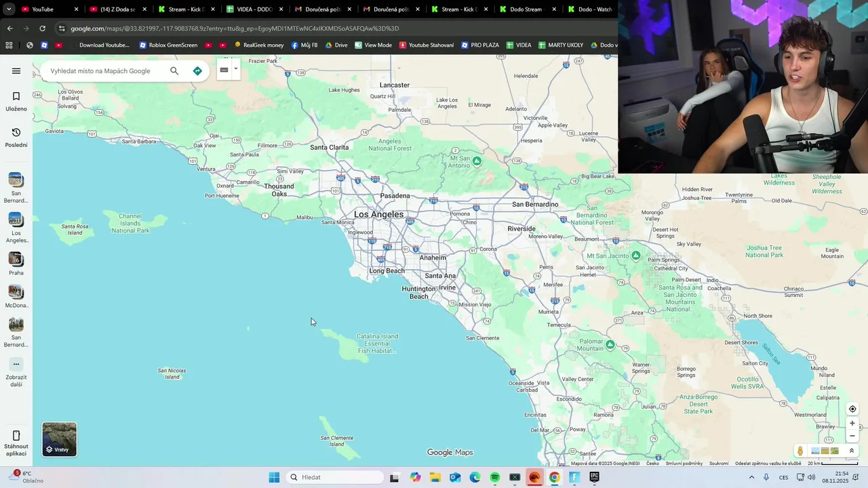Viewport: 868px width, 488px height.
Task: Show hidden system tray icons chevron
Action: point(751,477)
